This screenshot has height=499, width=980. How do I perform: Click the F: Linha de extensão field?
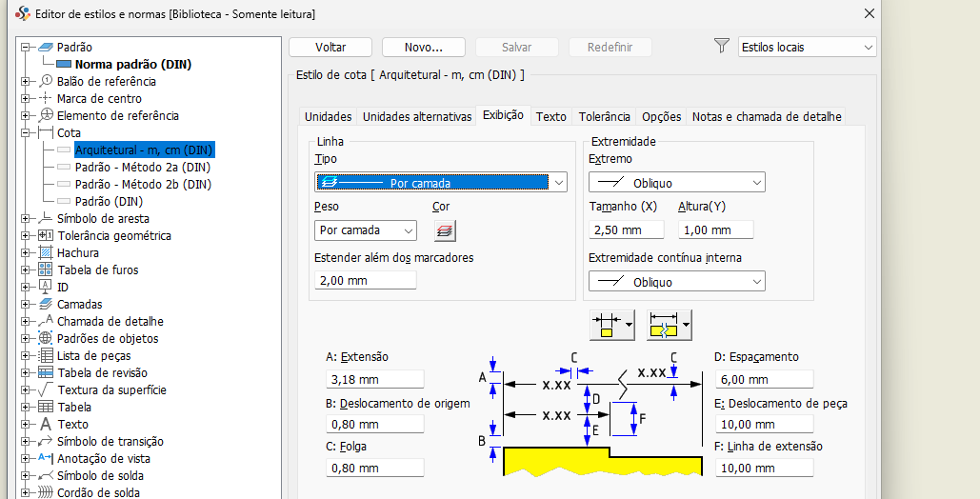(765, 468)
